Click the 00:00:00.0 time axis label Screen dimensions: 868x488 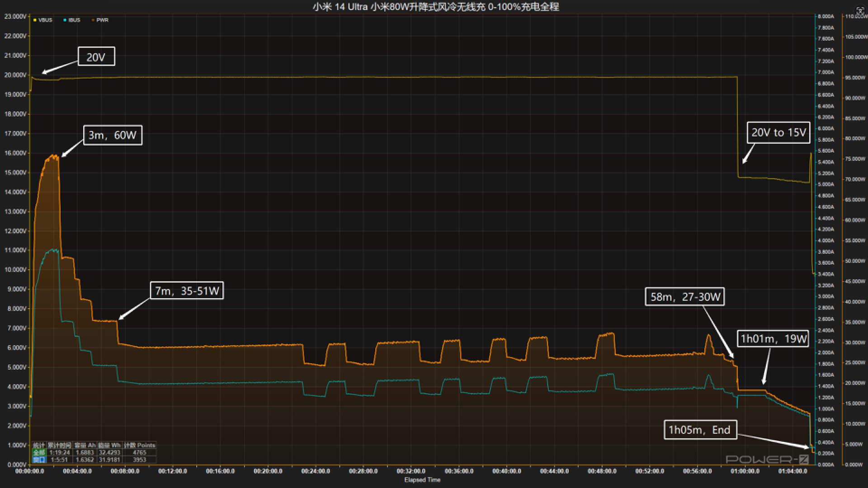(x=30, y=471)
